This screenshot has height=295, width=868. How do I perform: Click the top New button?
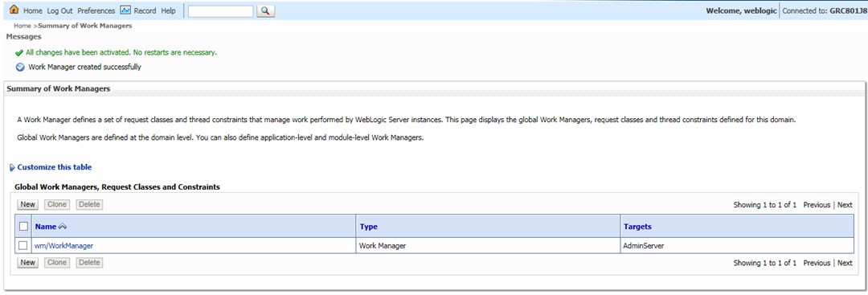(x=27, y=204)
